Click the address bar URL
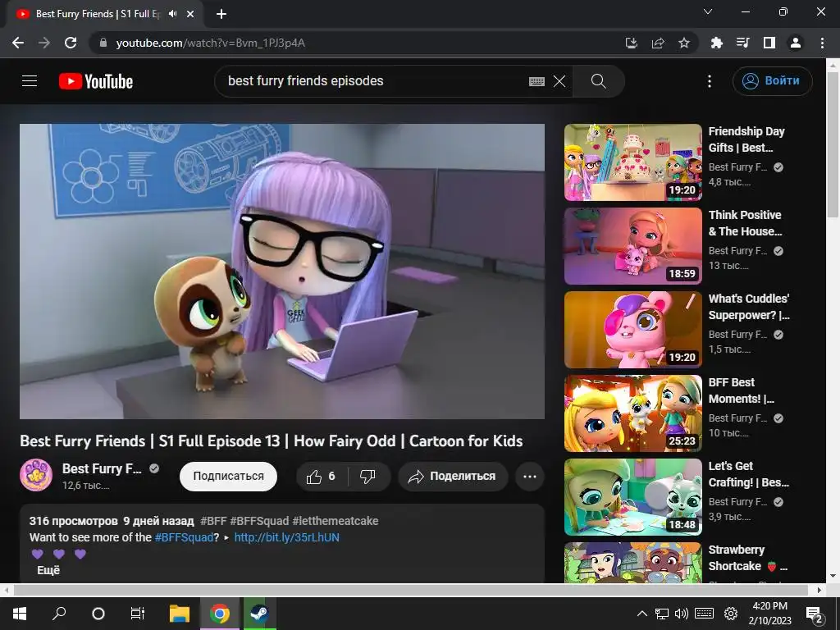Image resolution: width=840 pixels, height=630 pixels. tap(211, 43)
